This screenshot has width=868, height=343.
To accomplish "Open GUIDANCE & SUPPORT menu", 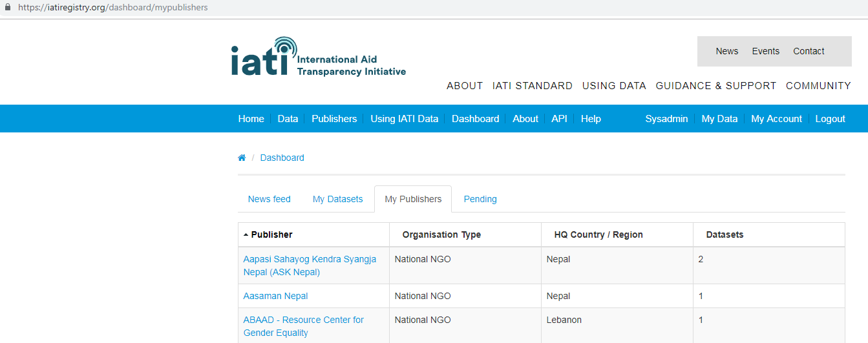I will tap(716, 86).
